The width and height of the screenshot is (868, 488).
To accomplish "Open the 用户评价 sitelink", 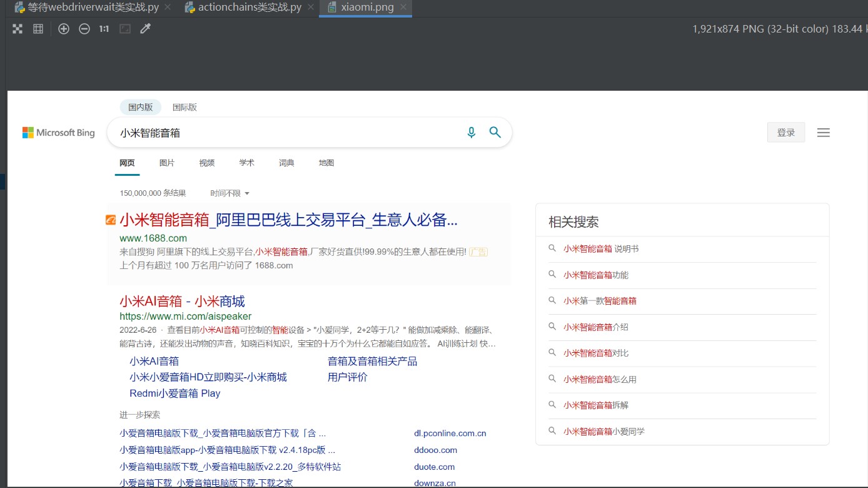I will pyautogui.click(x=348, y=377).
